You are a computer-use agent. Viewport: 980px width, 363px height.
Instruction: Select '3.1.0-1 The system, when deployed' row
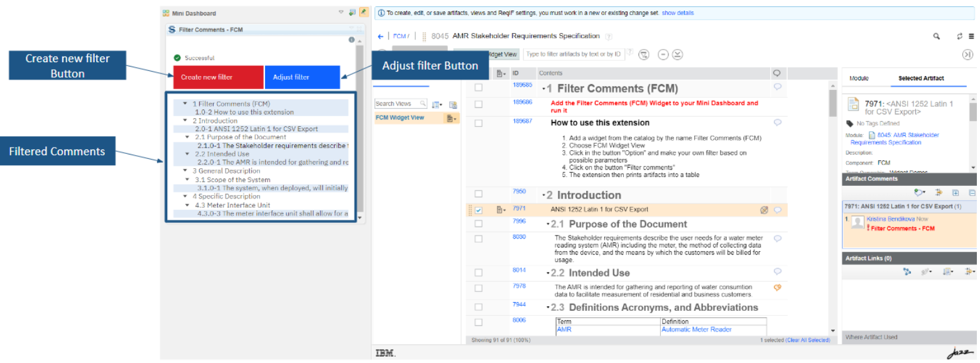pyautogui.click(x=261, y=188)
